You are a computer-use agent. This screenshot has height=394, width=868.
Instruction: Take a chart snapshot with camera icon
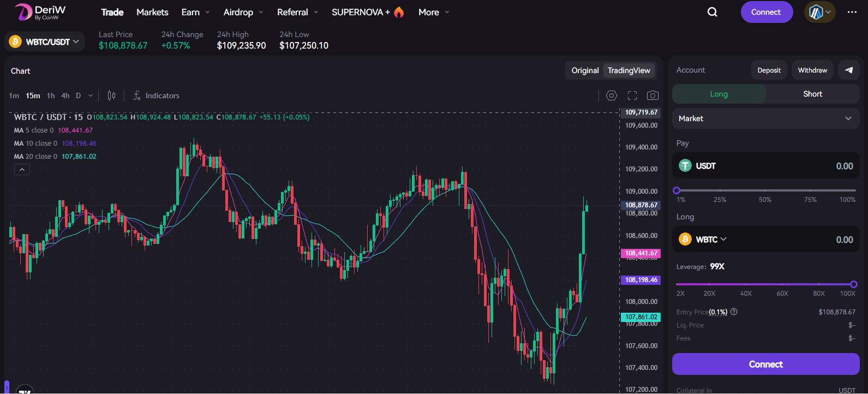tap(652, 95)
